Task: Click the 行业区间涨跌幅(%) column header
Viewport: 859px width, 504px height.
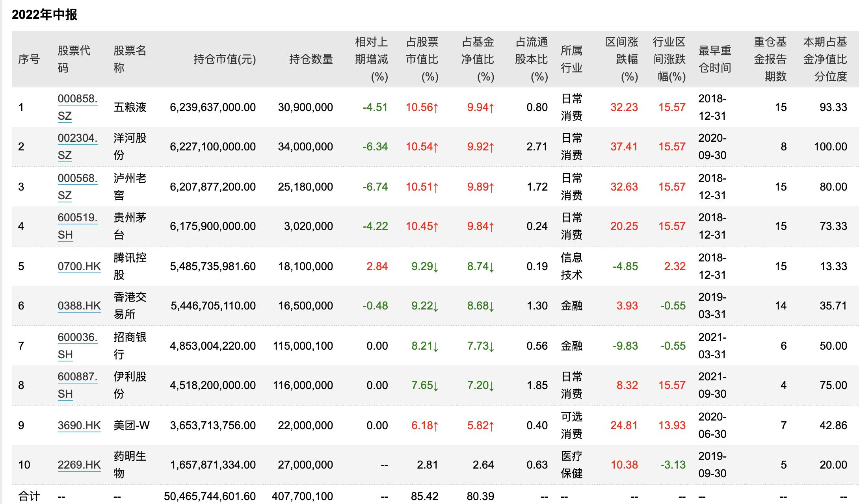Action: point(669,59)
